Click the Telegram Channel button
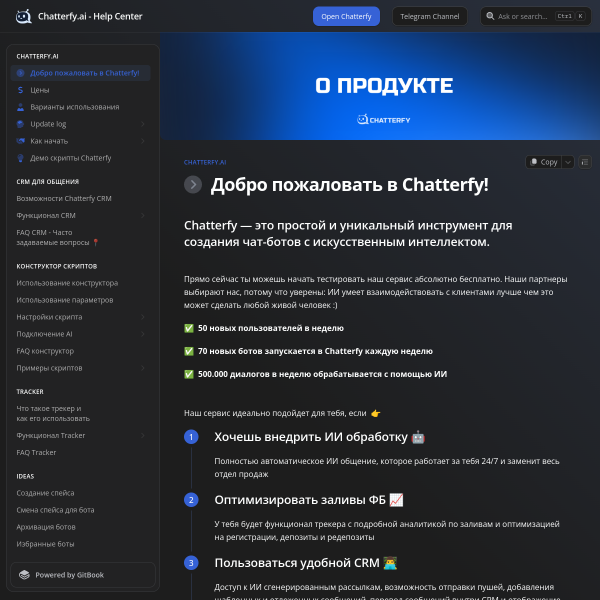Viewport: 600px width, 600px height. (x=429, y=16)
